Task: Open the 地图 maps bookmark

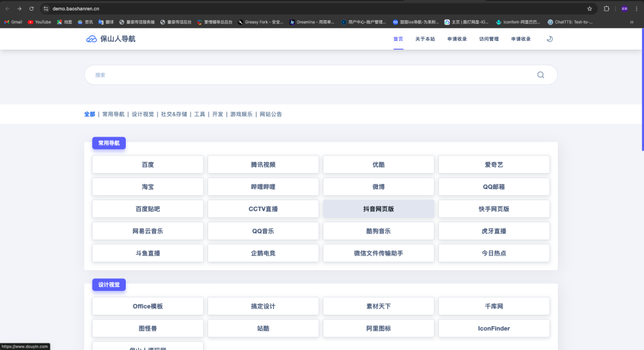Action: pyautogui.click(x=65, y=22)
